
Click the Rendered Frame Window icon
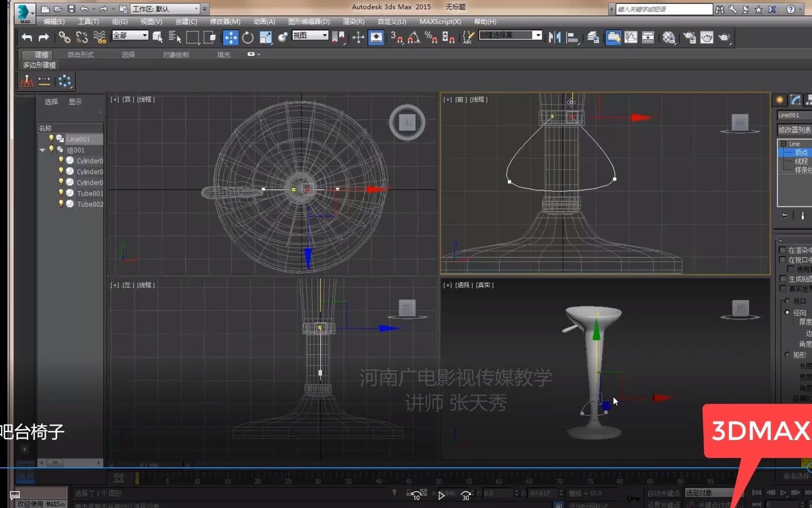[x=707, y=37]
